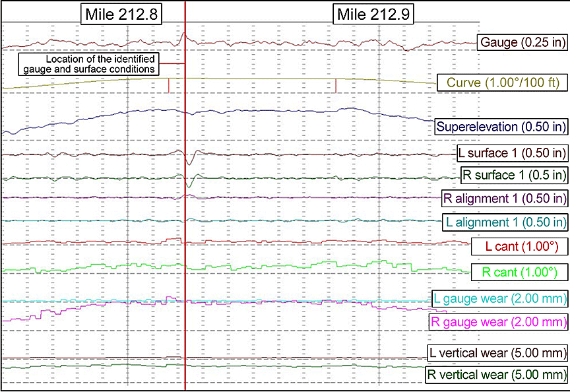Select the R alignment 1 label
The width and height of the screenshot is (570, 392).
(x=505, y=198)
